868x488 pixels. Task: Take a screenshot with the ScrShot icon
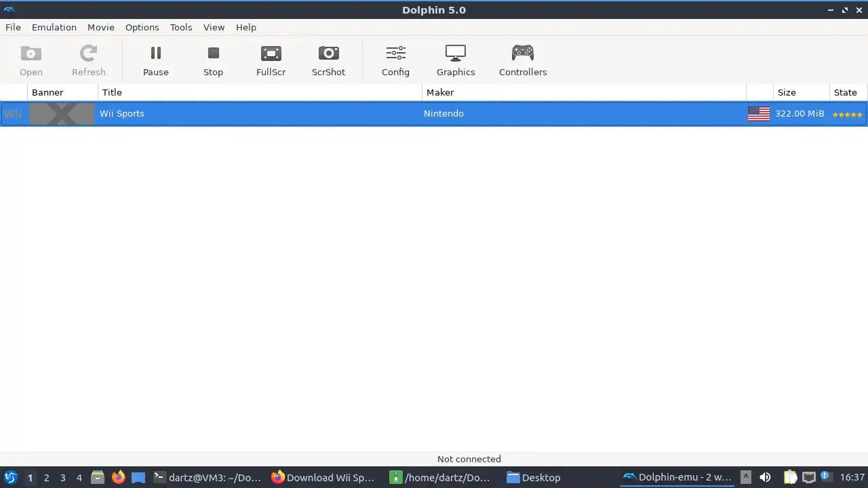point(328,60)
